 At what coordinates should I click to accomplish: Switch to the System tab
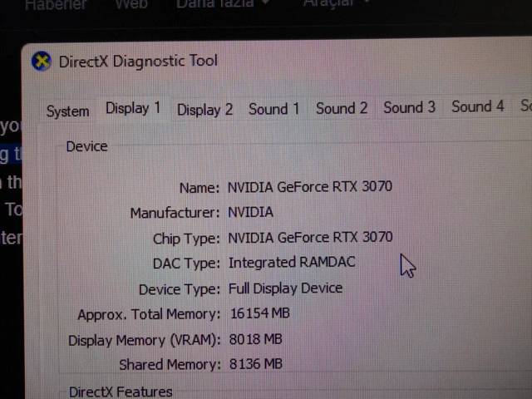pyautogui.click(x=67, y=111)
